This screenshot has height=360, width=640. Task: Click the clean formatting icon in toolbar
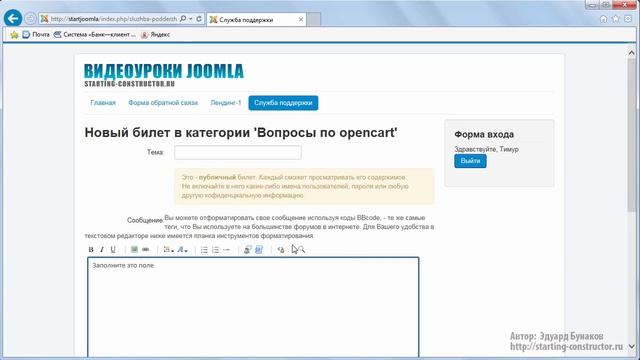[x=280, y=250]
